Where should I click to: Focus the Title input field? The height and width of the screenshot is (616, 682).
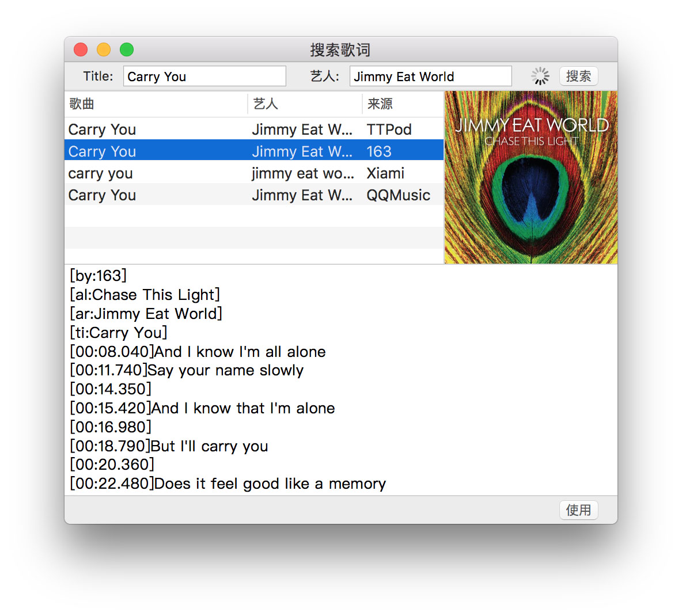[x=204, y=77]
